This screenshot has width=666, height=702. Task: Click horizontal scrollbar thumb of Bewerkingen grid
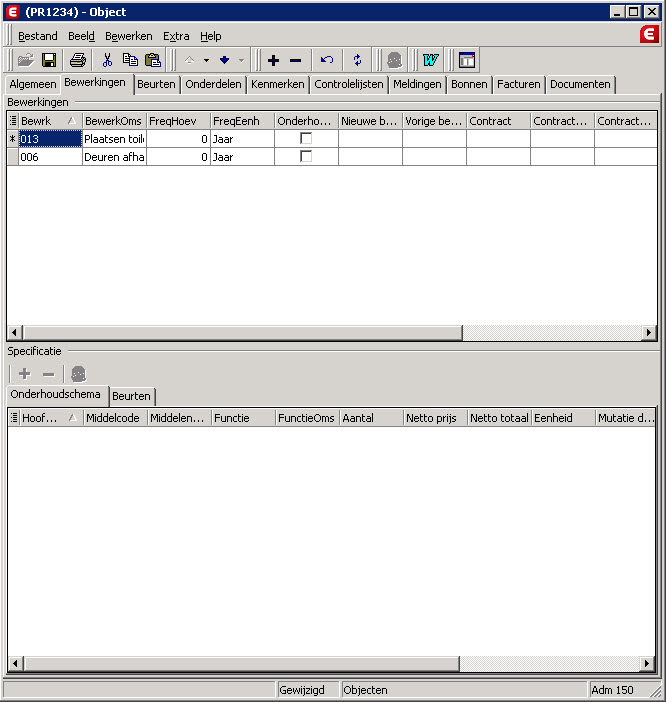(243, 333)
